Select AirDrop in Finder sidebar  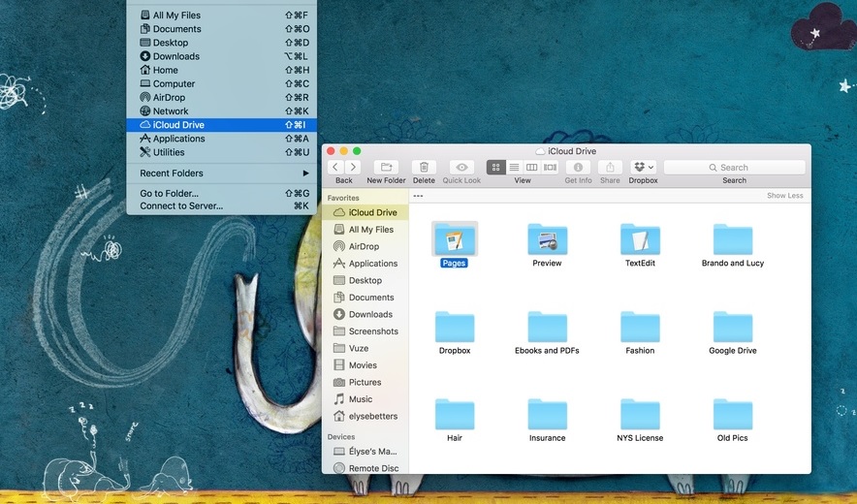tap(365, 246)
